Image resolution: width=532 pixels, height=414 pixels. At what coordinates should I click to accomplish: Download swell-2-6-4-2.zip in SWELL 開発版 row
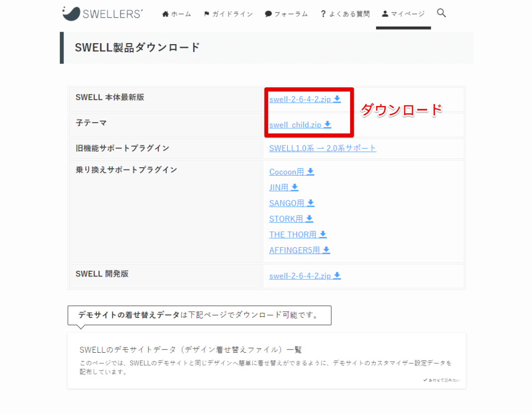[x=305, y=276]
